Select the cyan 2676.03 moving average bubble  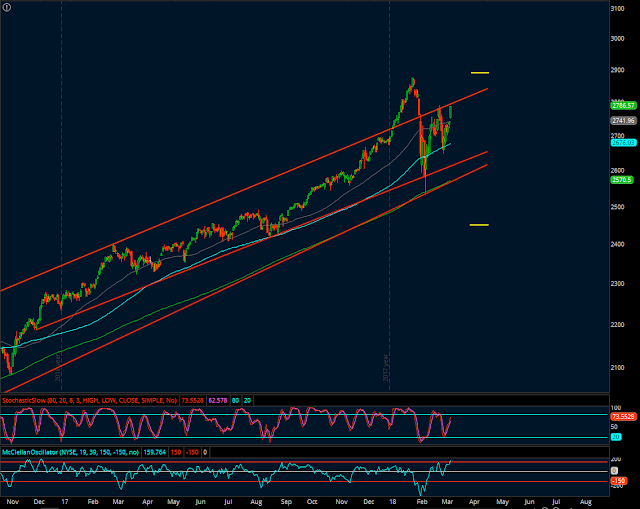623,142
